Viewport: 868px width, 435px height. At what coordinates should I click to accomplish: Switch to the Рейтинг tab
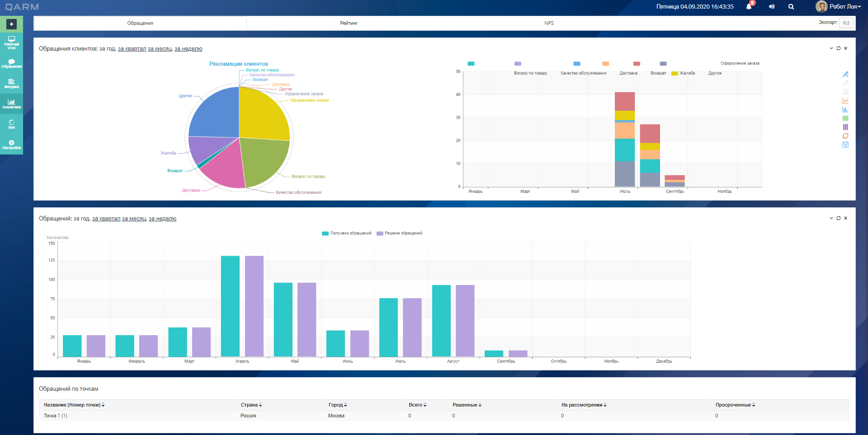[349, 23]
